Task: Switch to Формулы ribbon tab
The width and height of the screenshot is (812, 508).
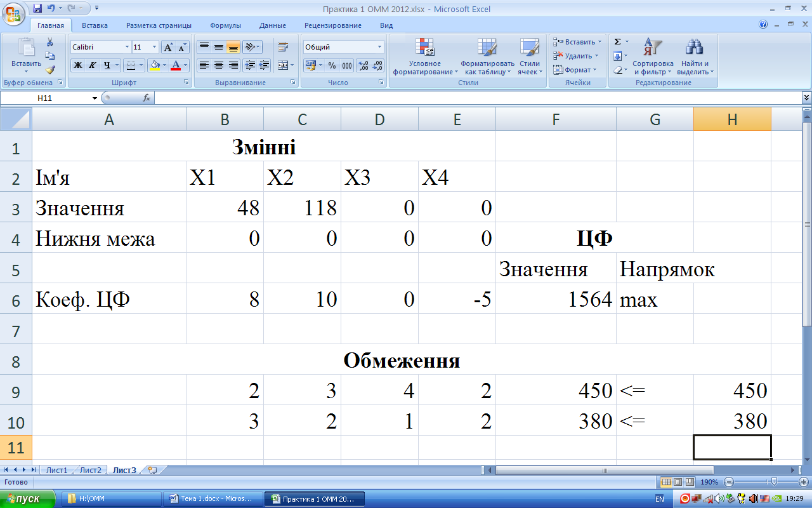Action: click(225, 25)
